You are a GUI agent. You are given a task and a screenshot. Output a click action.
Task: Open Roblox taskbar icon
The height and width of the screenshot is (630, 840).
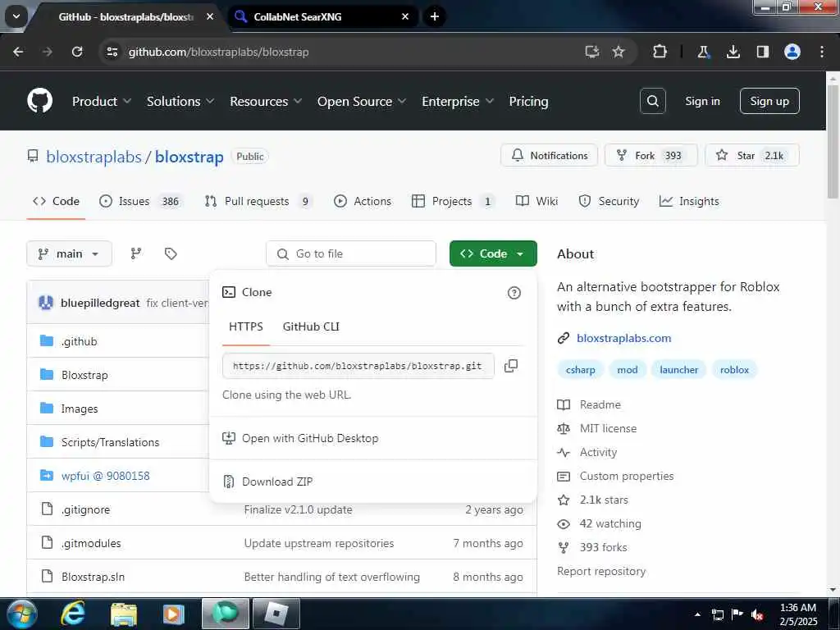(x=276, y=614)
